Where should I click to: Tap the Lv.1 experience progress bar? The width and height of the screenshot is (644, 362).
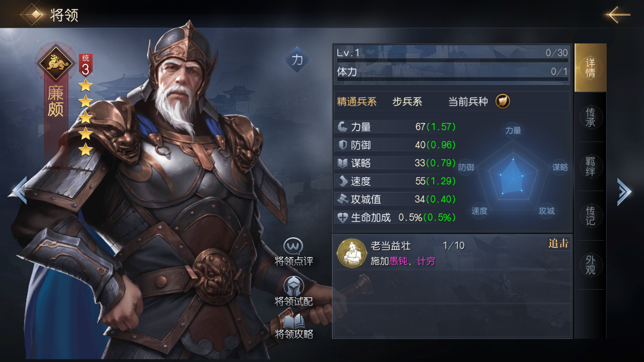452,60
